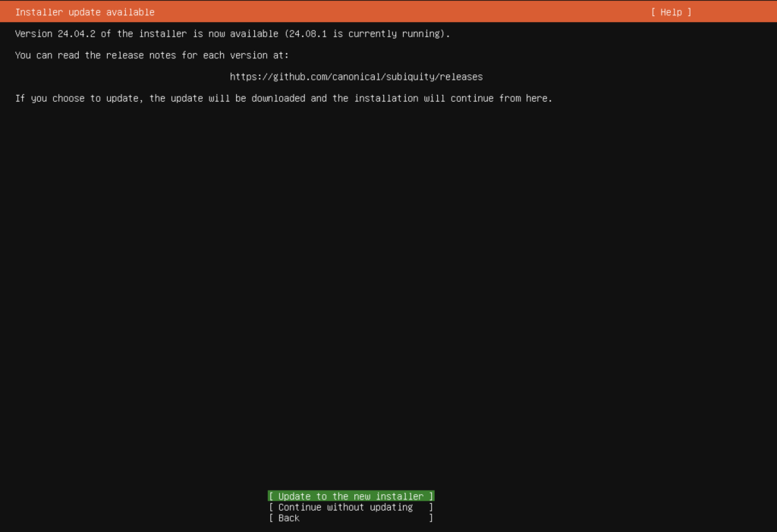Click the opening bracket of Back button
Image resolution: width=777 pixels, height=532 pixels.
272,518
